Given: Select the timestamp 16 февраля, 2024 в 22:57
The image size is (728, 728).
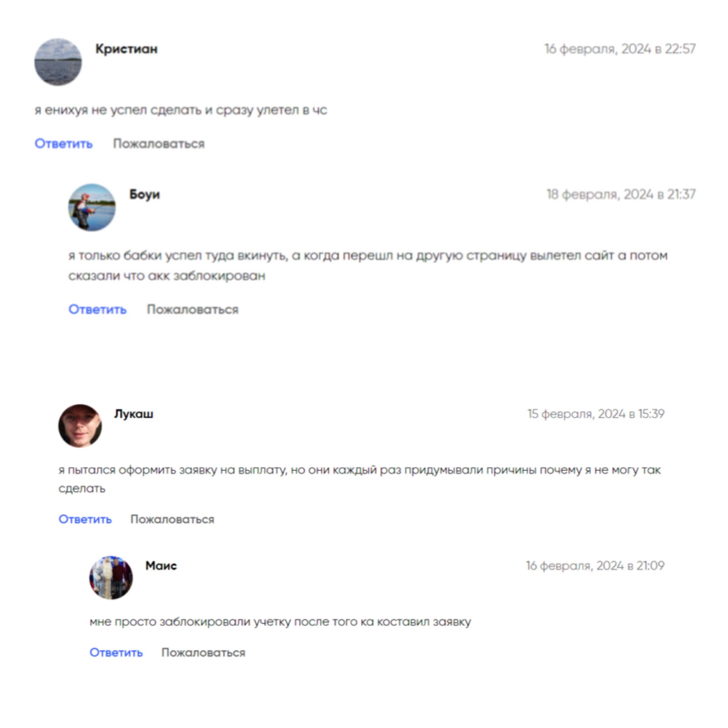Looking at the screenshot, I should coord(620,49).
